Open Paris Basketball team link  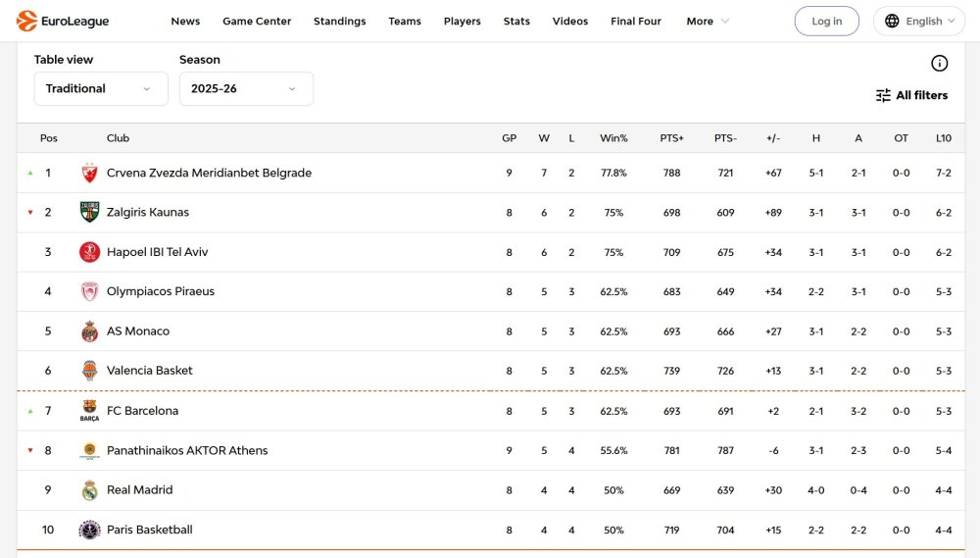point(149,530)
